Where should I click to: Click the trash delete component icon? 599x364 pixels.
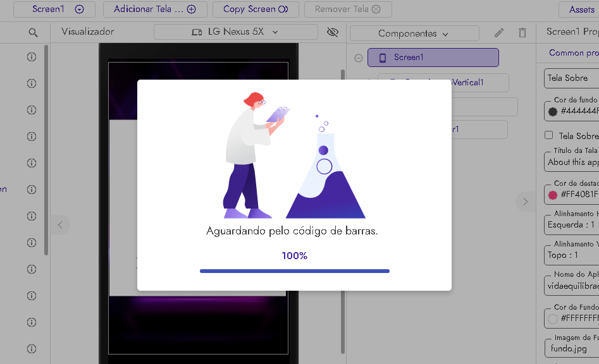(x=522, y=33)
